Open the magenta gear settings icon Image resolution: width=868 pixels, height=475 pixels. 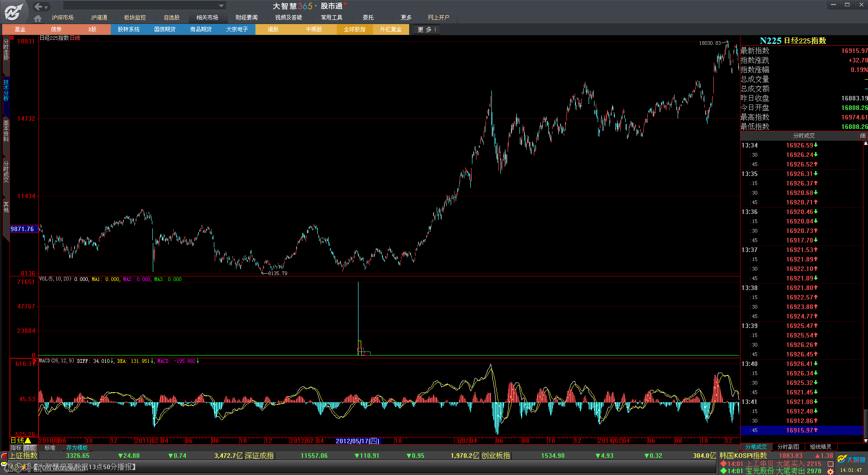point(830,471)
